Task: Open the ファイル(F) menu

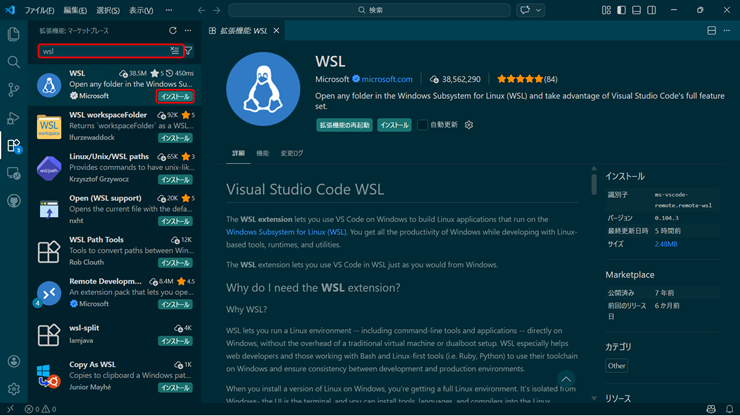Action: (x=39, y=10)
